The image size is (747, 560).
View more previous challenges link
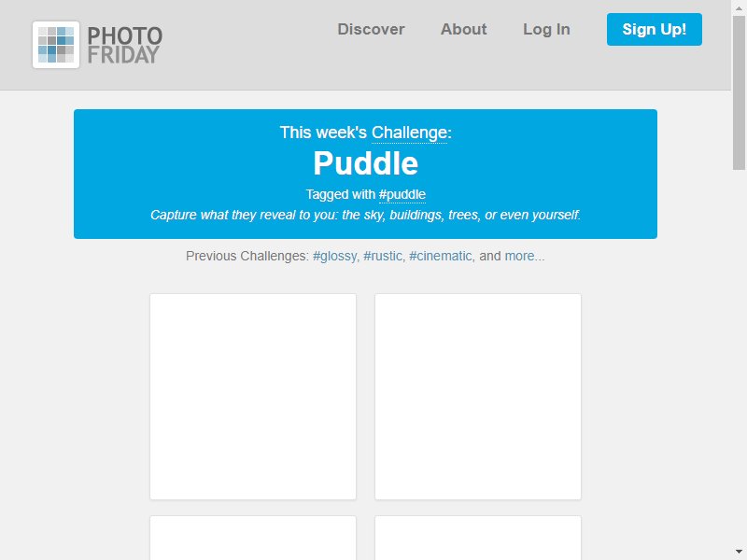tap(524, 256)
